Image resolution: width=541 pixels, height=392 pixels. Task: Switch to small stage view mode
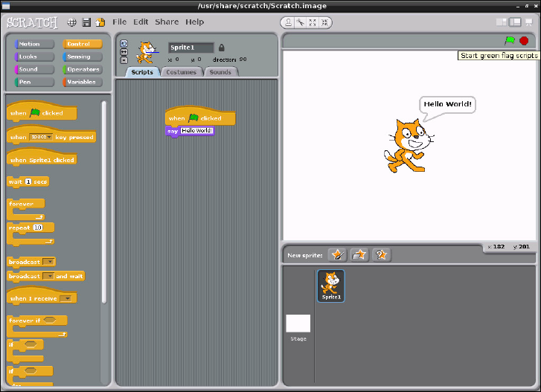502,22
